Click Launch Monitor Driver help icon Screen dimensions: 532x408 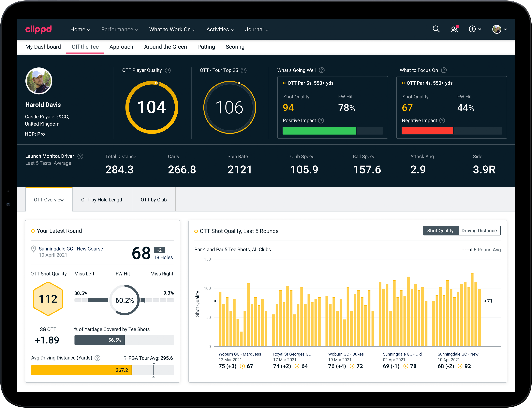tap(80, 156)
